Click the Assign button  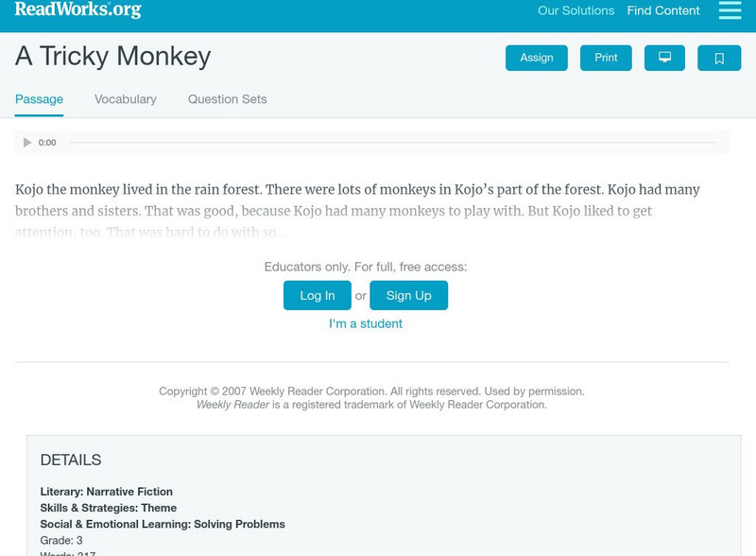(x=535, y=57)
